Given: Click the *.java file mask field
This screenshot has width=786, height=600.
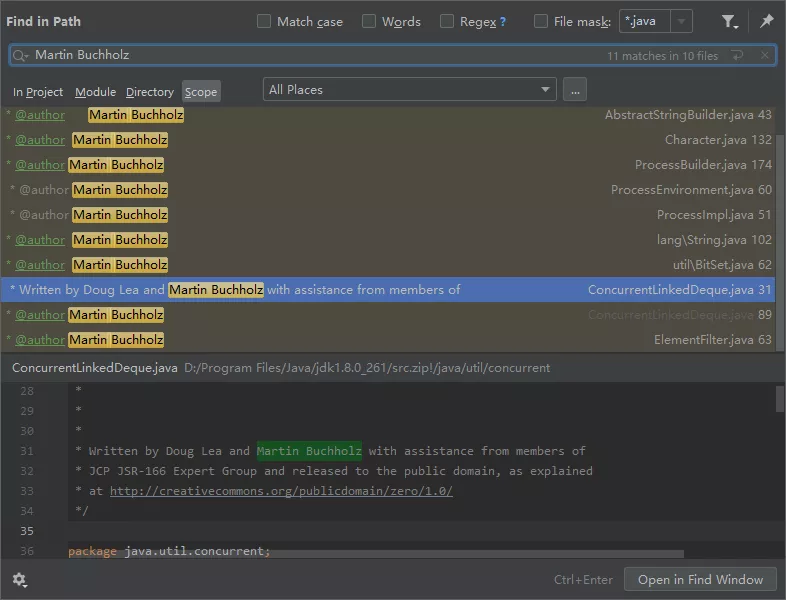Looking at the screenshot, I should click(645, 22).
